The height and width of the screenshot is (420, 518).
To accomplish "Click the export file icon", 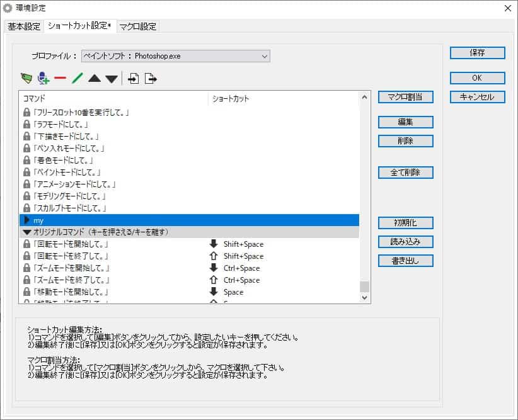I will pos(151,79).
